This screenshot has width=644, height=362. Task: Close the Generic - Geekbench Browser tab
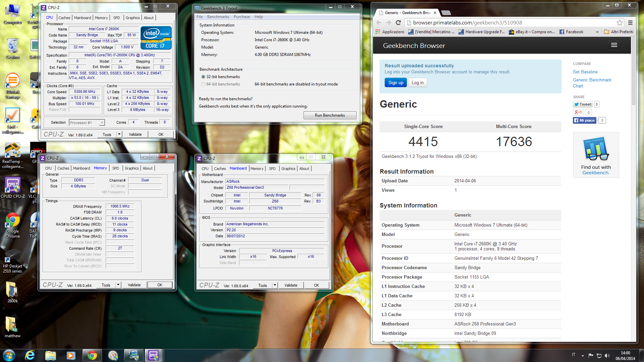[435, 13]
